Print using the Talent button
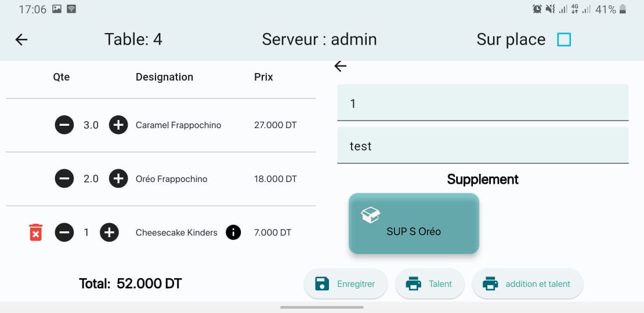 click(x=430, y=284)
